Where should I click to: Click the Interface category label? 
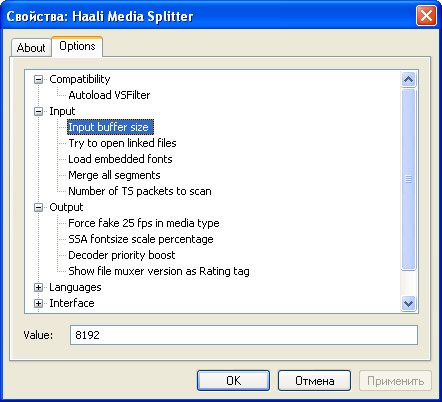[72, 303]
